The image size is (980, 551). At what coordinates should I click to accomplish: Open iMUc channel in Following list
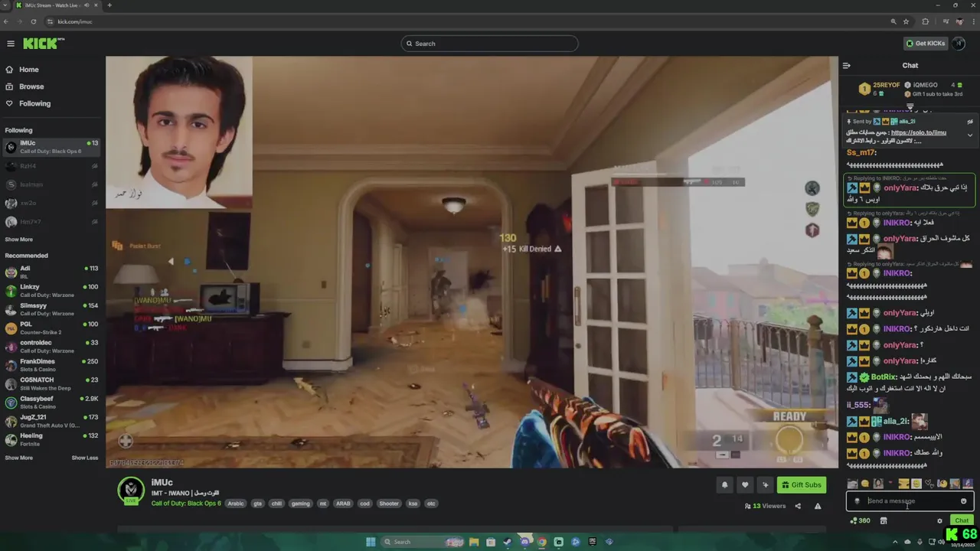point(52,147)
